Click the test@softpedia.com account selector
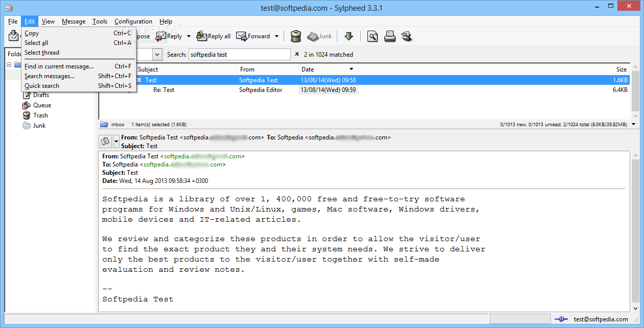The image size is (644, 328). [601, 319]
